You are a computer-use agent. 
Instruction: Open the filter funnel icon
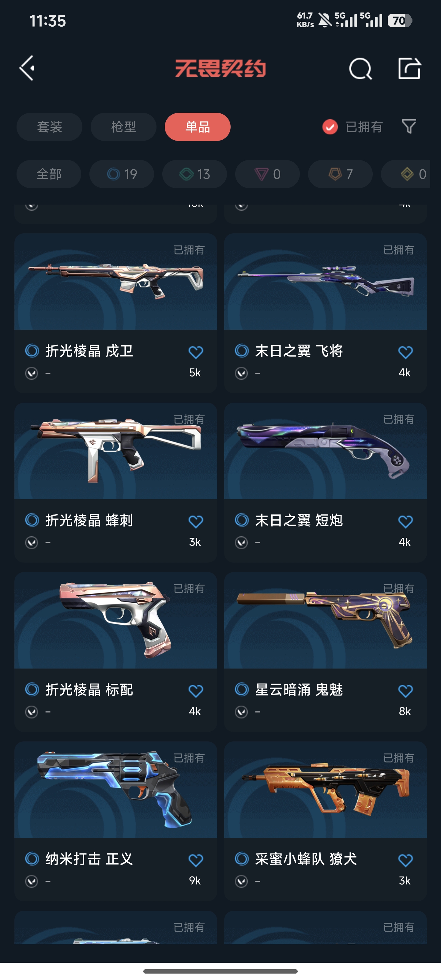click(409, 126)
